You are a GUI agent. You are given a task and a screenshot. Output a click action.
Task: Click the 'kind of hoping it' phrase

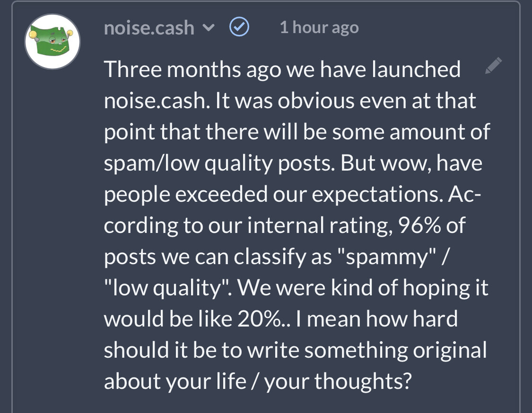409,288
